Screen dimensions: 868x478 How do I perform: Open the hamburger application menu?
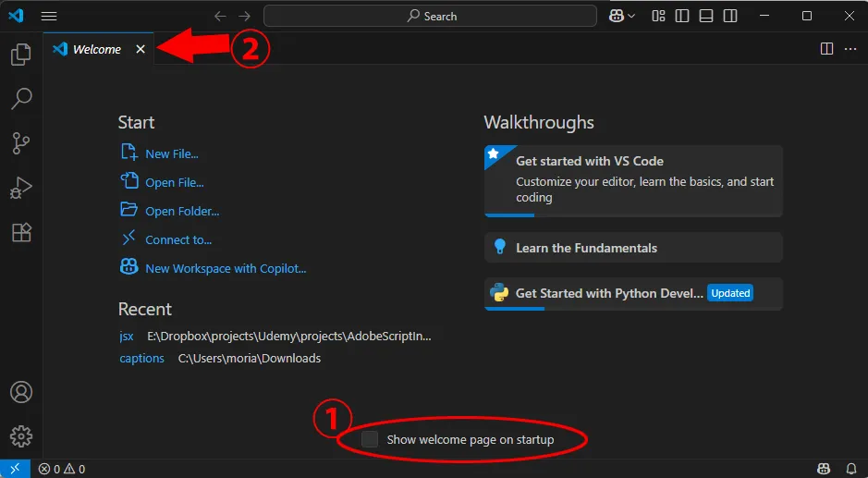49,16
